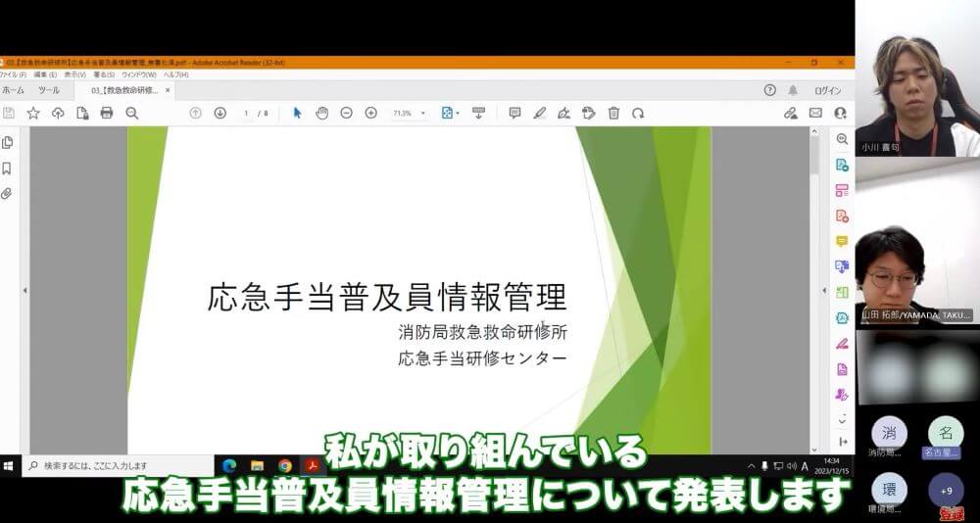Click the pink page-layout icon in right pane
Viewport: 980px width, 523px height.
[x=842, y=191]
